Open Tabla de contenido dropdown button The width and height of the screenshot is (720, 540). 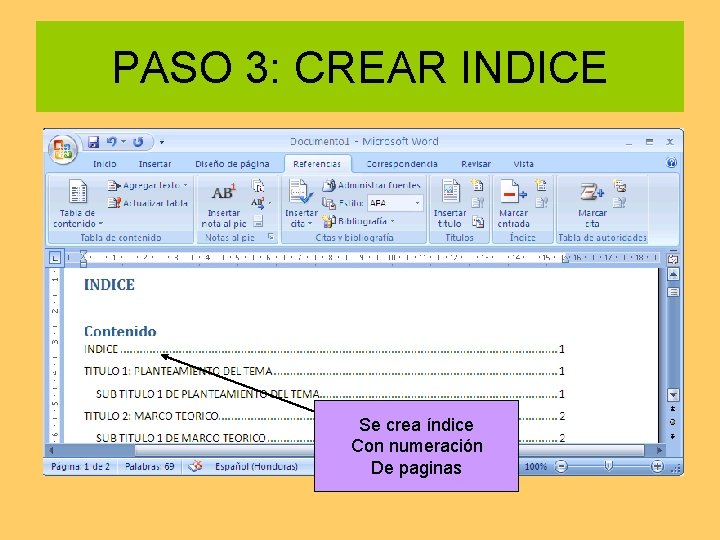point(78,203)
